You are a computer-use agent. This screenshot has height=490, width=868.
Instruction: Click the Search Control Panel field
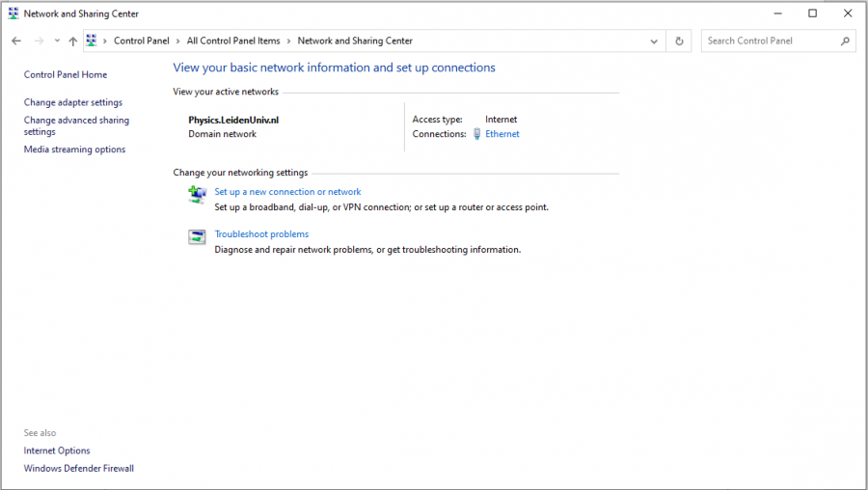[770, 41]
